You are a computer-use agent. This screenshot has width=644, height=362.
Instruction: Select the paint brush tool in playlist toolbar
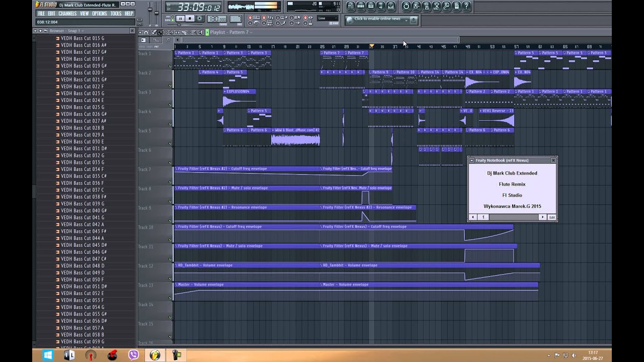click(160, 33)
